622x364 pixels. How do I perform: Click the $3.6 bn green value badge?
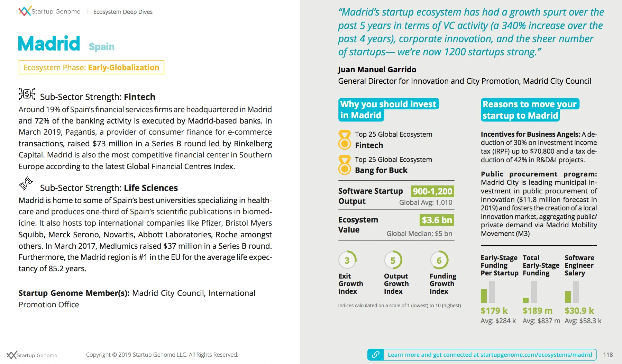(437, 220)
